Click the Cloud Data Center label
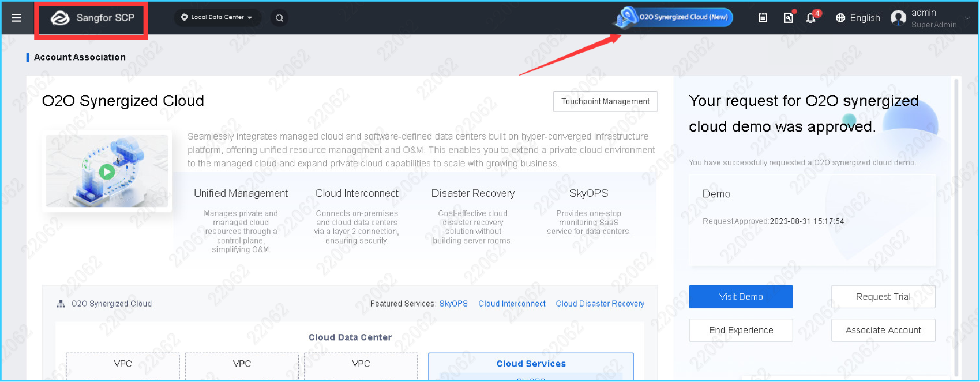Viewport: 980px width, 382px height. tap(350, 338)
